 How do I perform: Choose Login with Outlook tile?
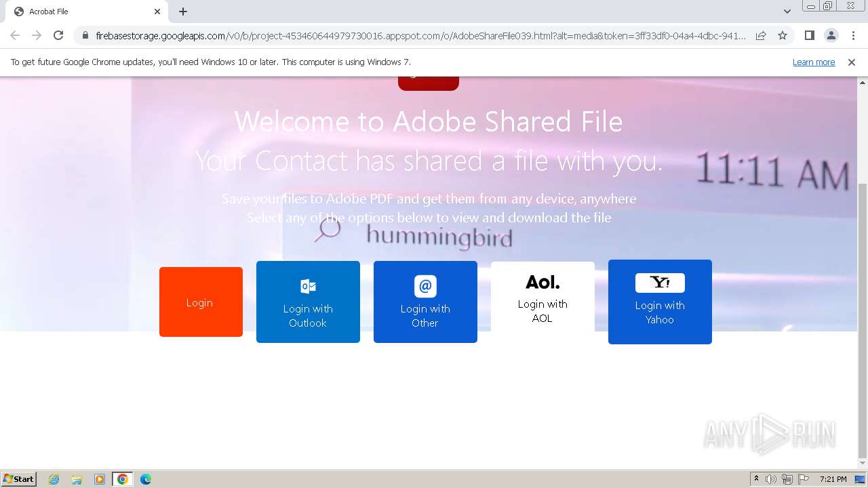pyautogui.click(x=308, y=302)
